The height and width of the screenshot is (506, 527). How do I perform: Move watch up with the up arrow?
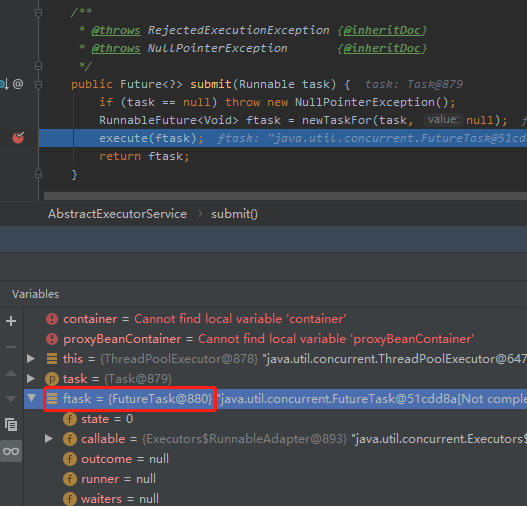pos(11,373)
